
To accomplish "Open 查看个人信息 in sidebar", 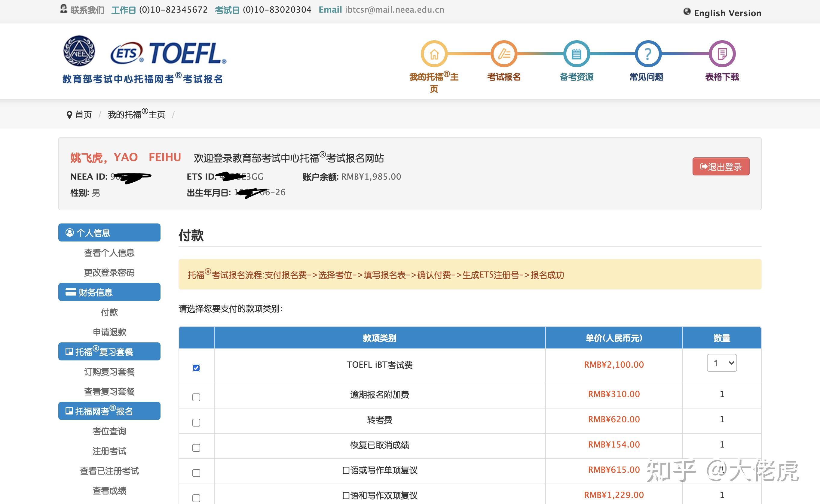I will pos(109,253).
